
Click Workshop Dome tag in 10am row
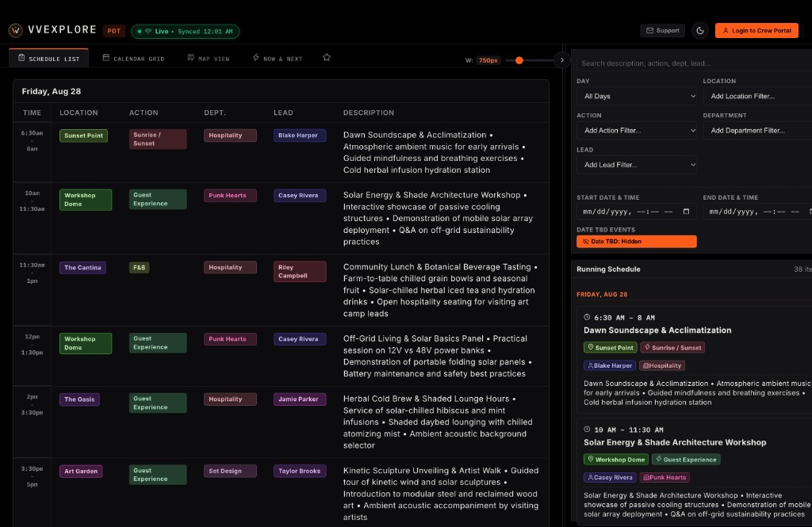point(86,200)
